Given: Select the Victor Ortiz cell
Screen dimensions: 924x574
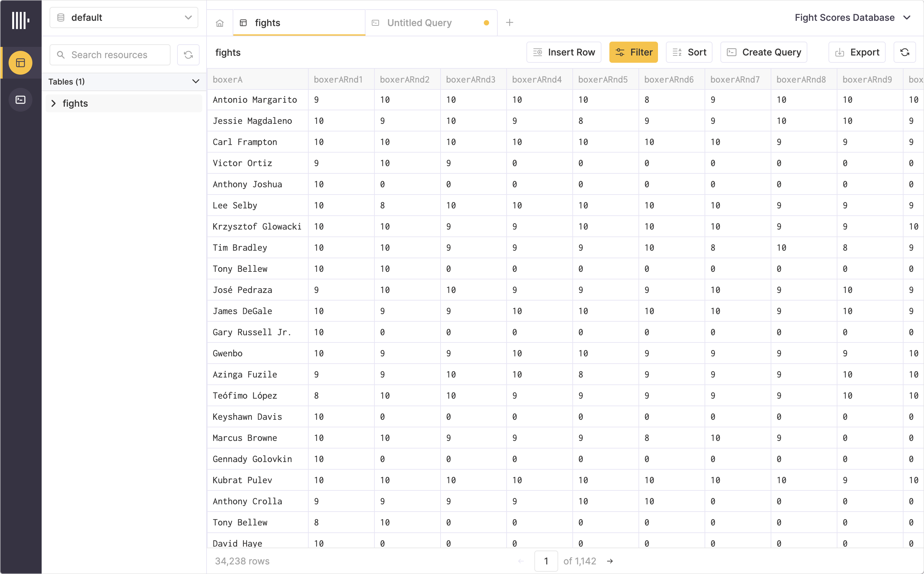Looking at the screenshot, I should click(257, 163).
